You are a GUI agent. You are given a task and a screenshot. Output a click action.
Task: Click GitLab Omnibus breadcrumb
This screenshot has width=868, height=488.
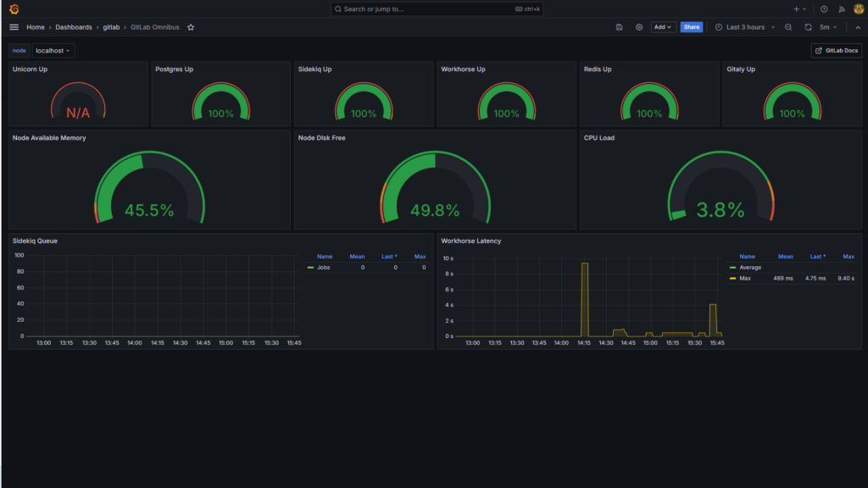pyautogui.click(x=155, y=27)
